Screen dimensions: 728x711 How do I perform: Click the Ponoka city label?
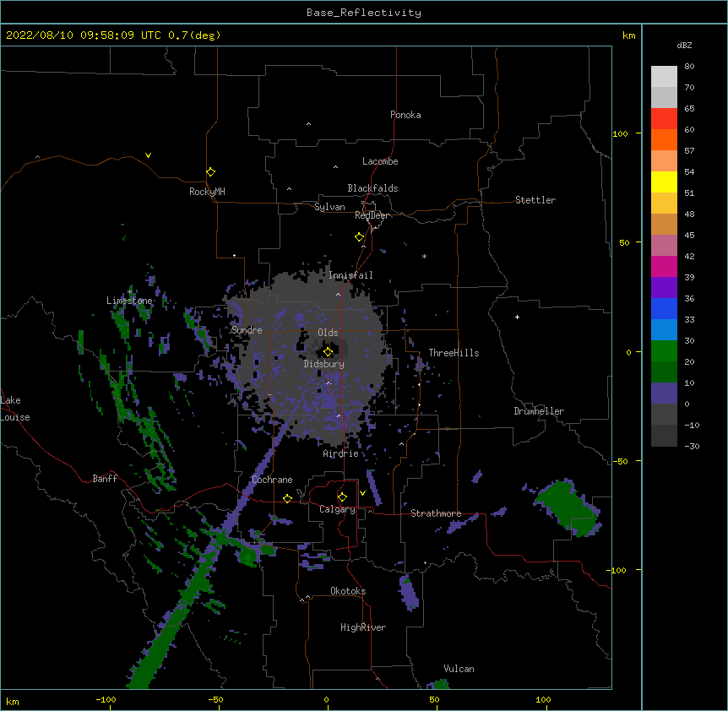pos(405,115)
